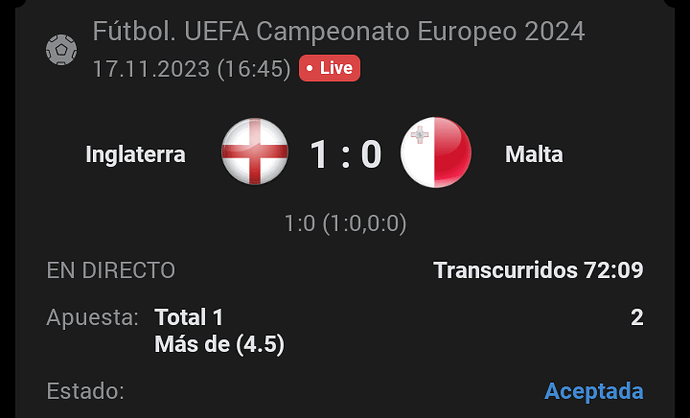Tap the red Live badge
This screenshot has width=690, height=418.
point(330,68)
